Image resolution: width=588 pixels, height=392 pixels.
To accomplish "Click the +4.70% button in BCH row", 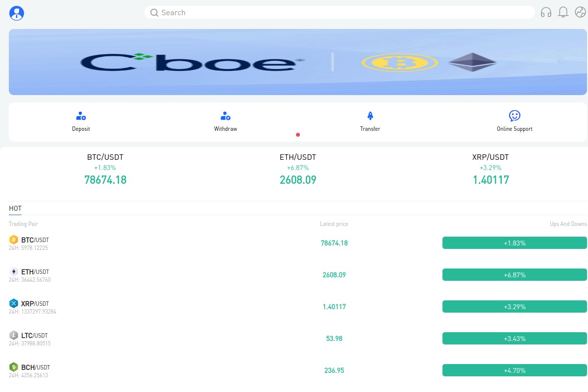I will [514, 370].
